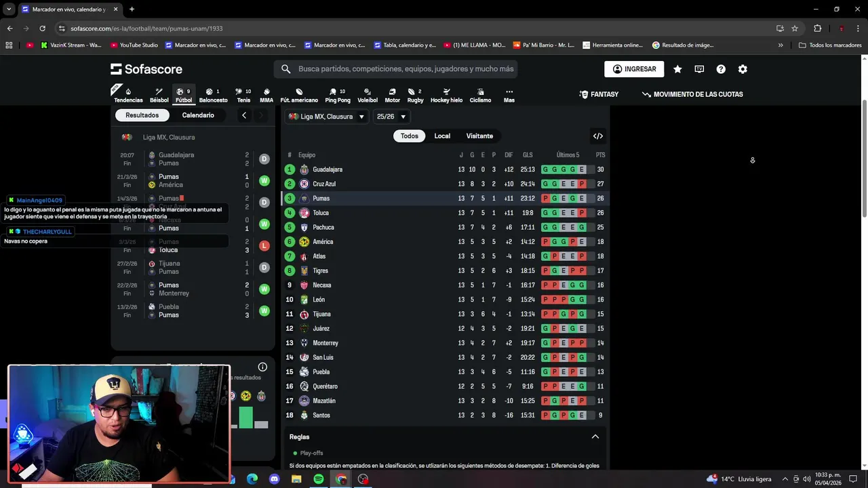Select the Tenis sport icon
Viewport: 868px width, 488px height.
pyautogui.click(x=243, y=96)
